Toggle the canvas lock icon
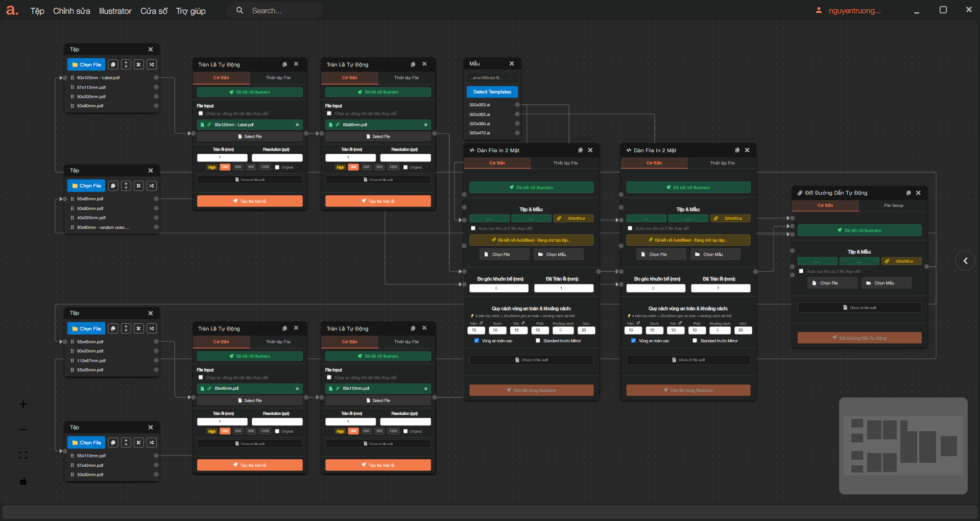 (23, 481)
